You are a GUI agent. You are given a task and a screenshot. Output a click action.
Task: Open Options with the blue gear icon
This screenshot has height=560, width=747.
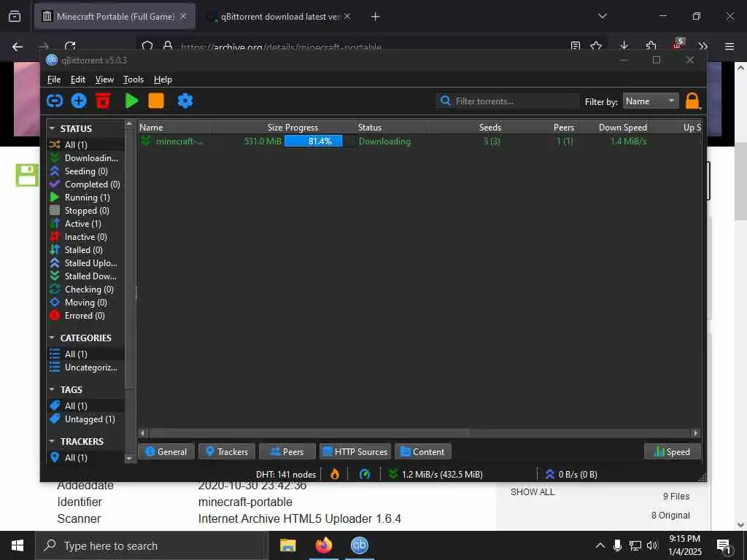185,101
